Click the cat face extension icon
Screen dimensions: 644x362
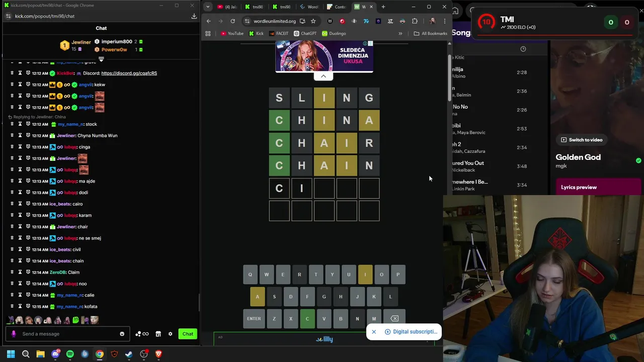click(330, 21)
